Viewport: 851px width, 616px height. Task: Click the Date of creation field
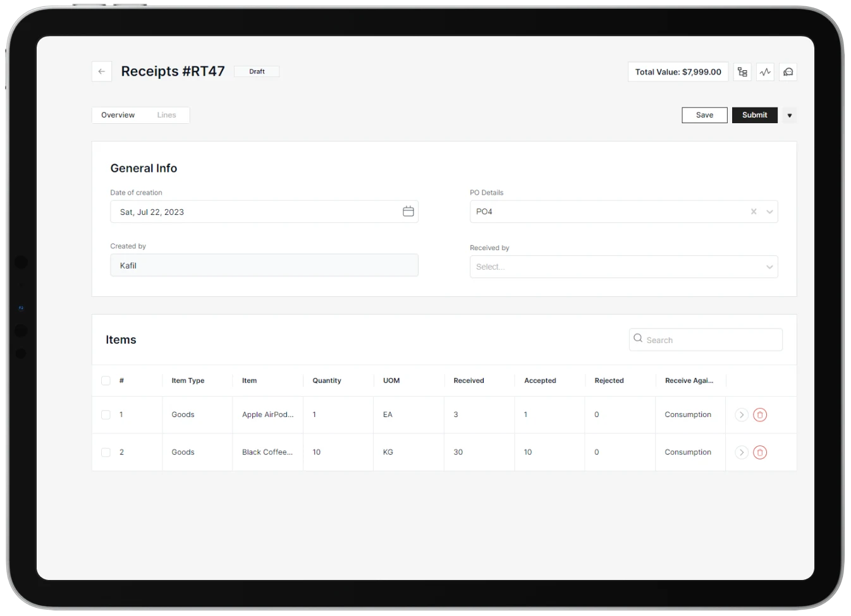pos(264,212)
